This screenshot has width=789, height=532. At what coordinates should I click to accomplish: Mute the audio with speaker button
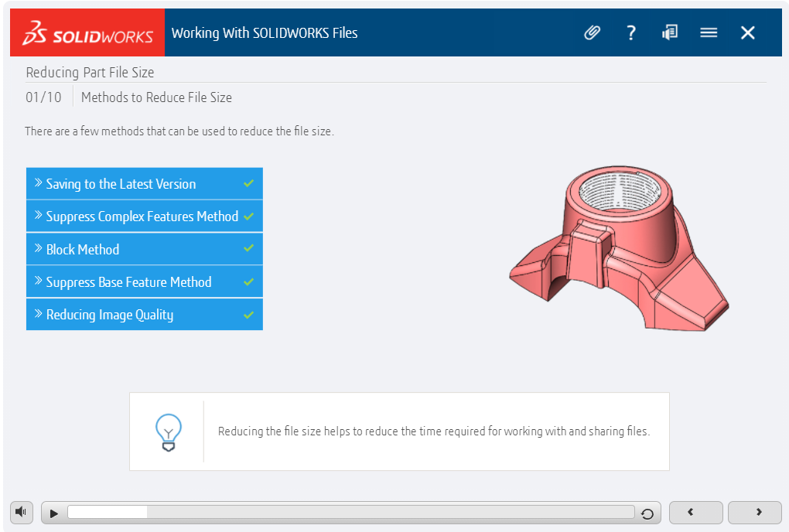pos(21,512)
